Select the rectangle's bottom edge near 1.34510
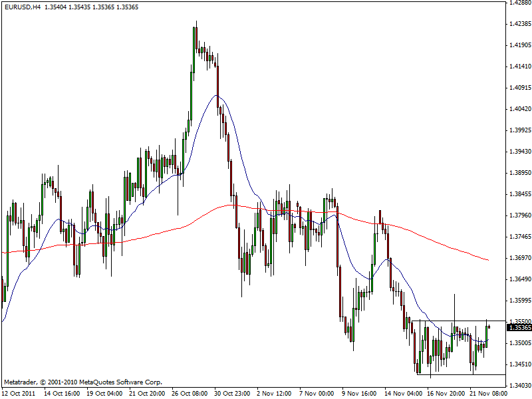 (459, 374)
